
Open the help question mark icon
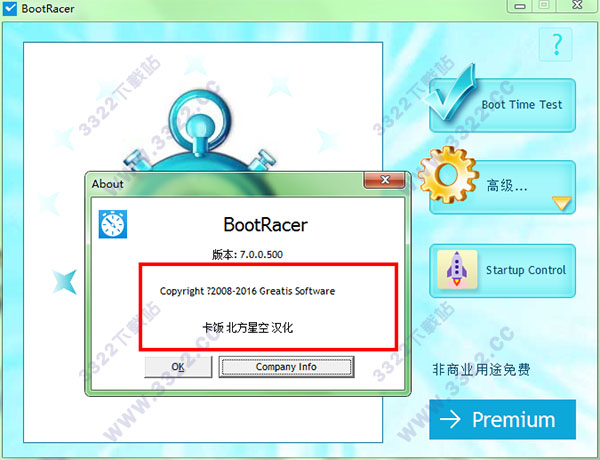pyautogui.click(x=556, y=44)
